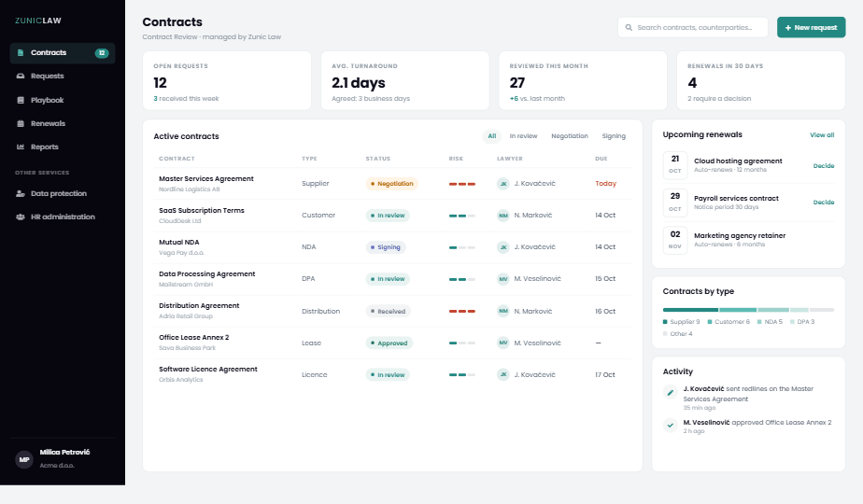Screen dimensions: 863x504
Task: Select the All filter tab
Action: tap(492, 136)
